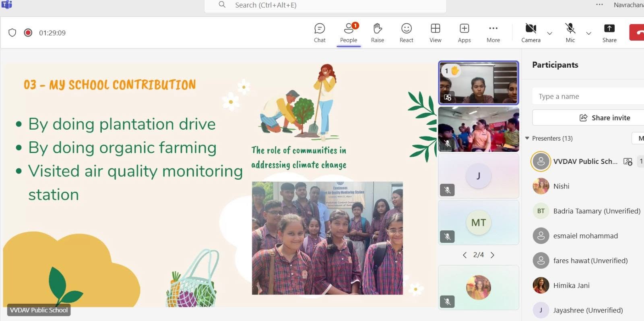Screen dimensions: 644x321
Task: Expand the Camera options arrow
Action: click(x=549, y=33)
